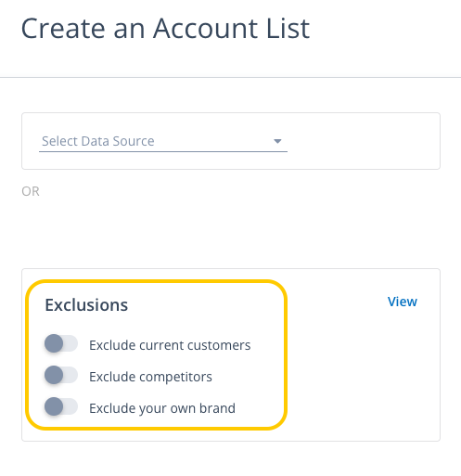Select the Exclusions section heading
The width and height of the screenshot is (461, 476).
coord(86,305)
